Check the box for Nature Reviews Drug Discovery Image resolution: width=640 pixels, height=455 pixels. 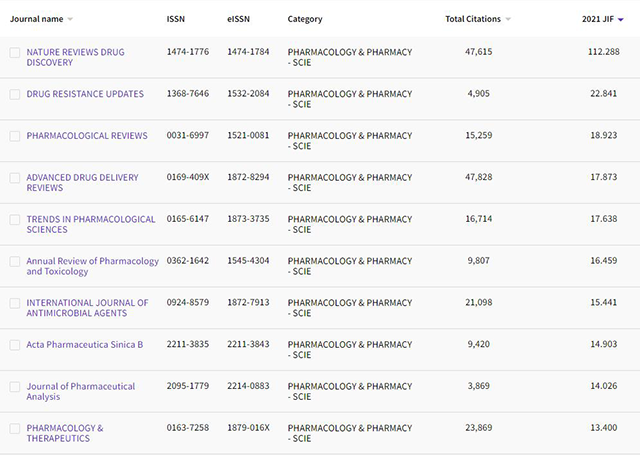[15, 52]
